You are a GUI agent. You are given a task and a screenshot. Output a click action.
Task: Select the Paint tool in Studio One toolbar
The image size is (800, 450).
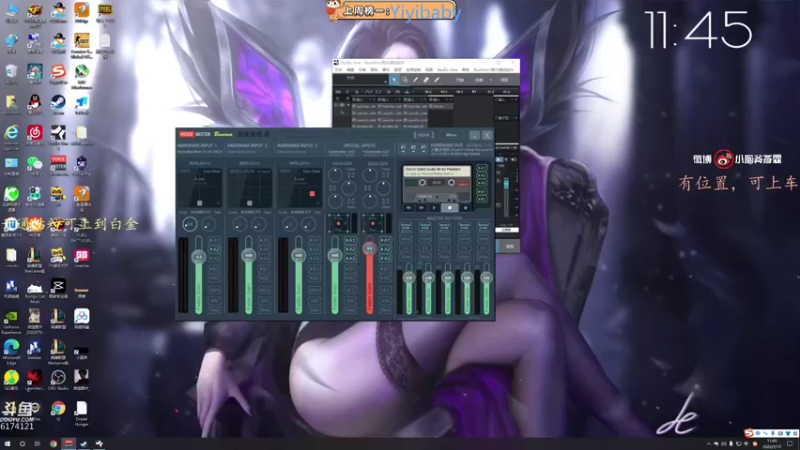[x=437, y=80]
